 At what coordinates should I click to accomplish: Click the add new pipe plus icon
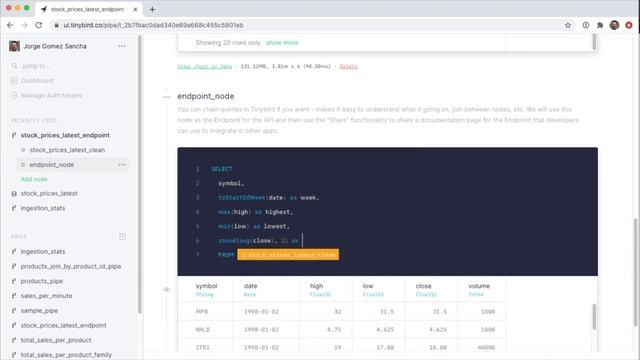tap(122, 236)
